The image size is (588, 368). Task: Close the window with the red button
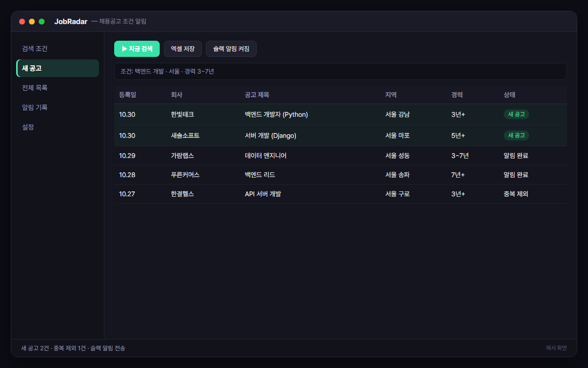[22, 22]
